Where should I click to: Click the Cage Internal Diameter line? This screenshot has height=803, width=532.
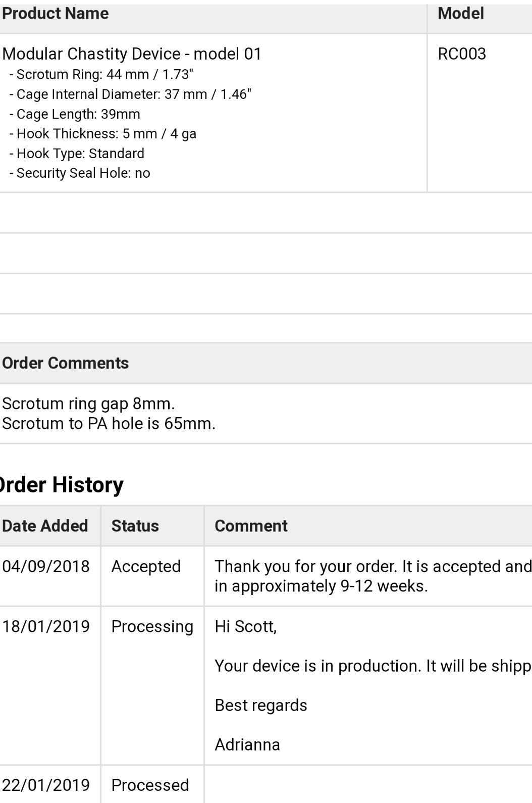coord(130,94)
